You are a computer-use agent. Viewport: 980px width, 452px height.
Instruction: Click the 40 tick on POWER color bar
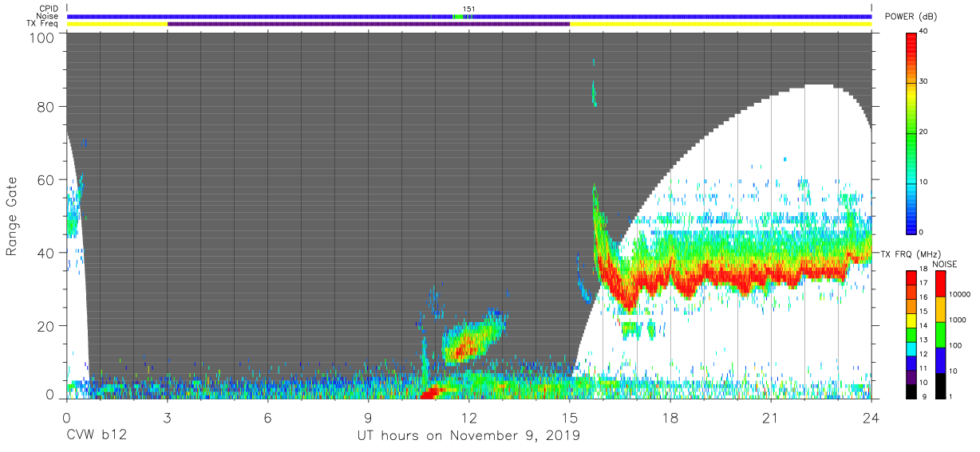click(x=925, y=33)
